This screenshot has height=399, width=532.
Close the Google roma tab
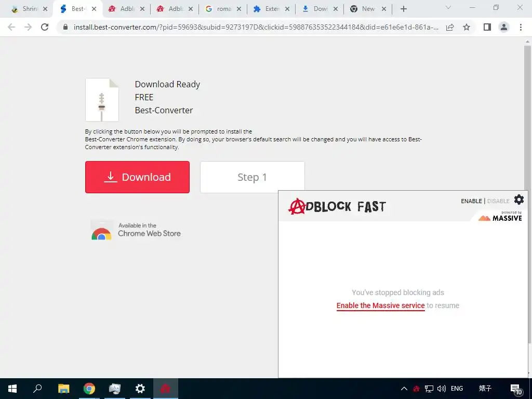[239, 9]
